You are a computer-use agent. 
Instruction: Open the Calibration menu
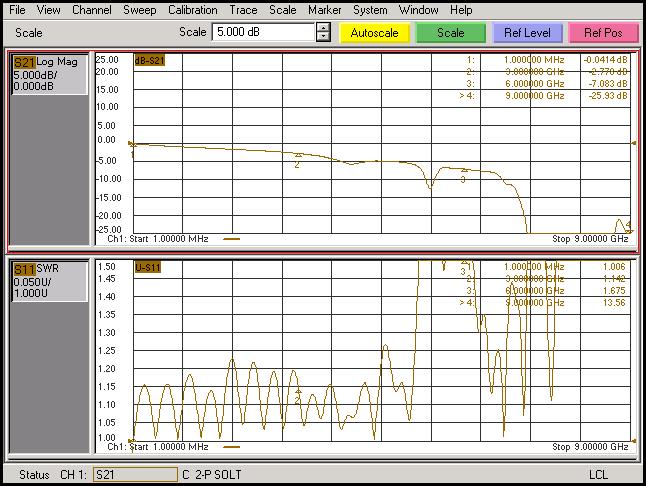192,10
